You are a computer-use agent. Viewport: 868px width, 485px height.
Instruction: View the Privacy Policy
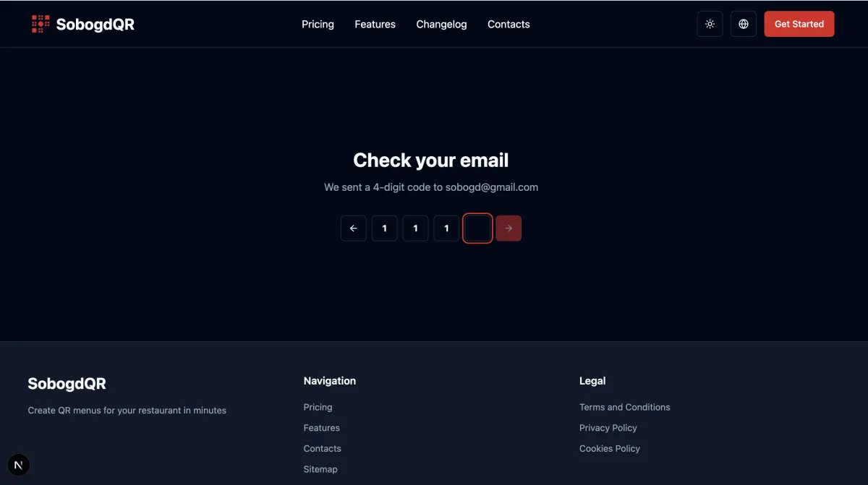[608, 427]
